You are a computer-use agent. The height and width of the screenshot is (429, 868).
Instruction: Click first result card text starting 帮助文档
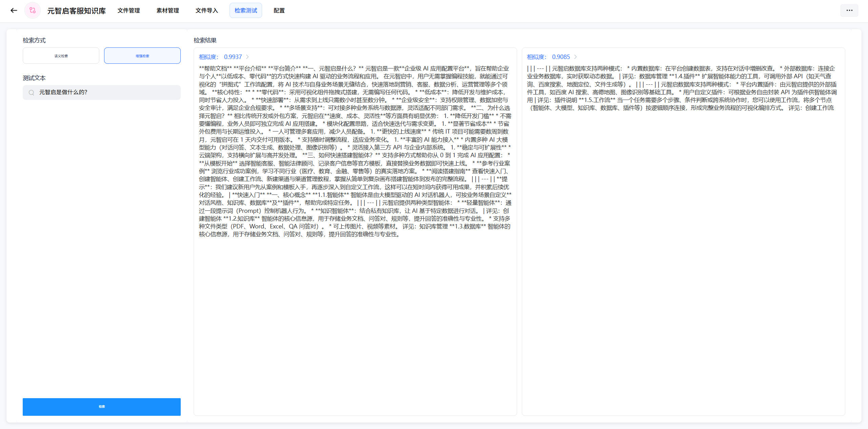(x=355, y=151)
